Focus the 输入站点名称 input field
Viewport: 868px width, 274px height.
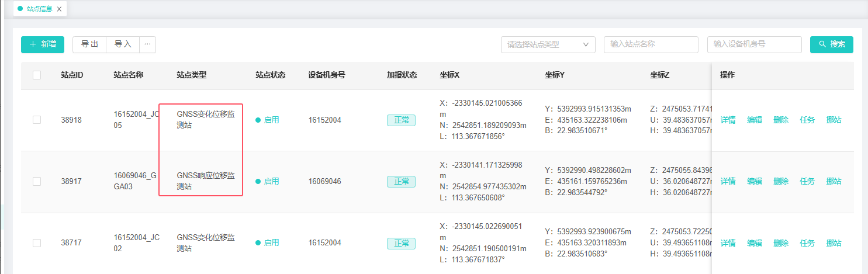point(651,44)
